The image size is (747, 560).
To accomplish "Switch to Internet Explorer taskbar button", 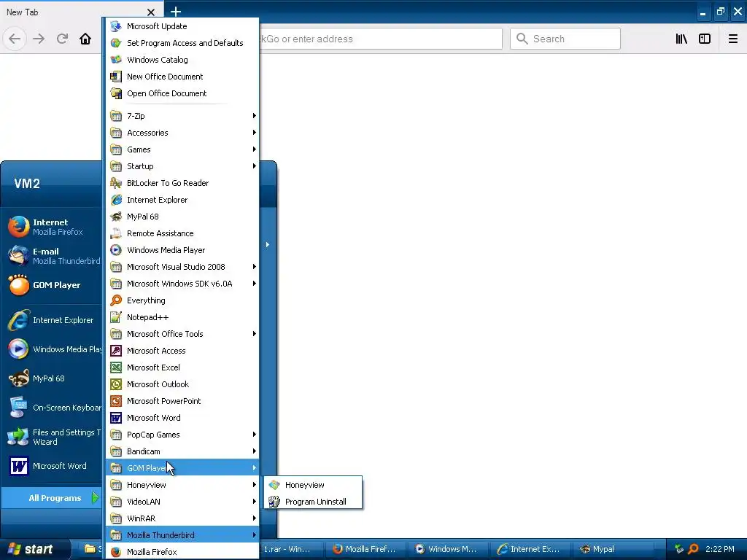I will (x=531, y=549).
